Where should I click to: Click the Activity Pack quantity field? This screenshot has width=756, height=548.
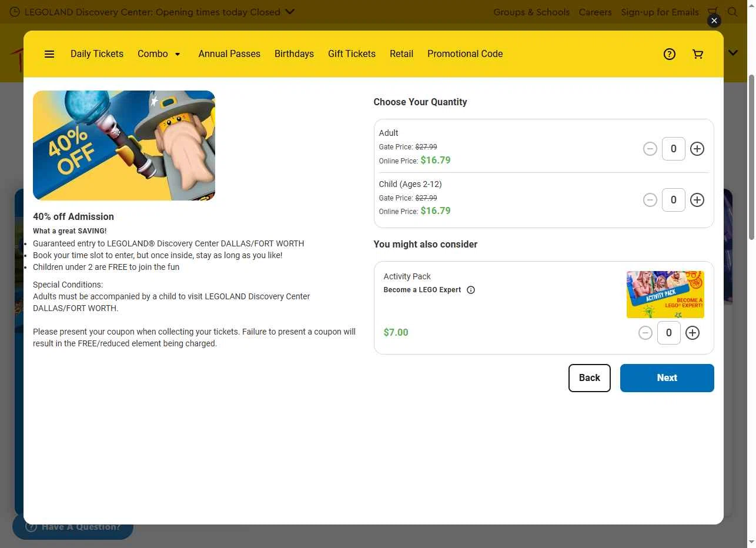[669, 333]
